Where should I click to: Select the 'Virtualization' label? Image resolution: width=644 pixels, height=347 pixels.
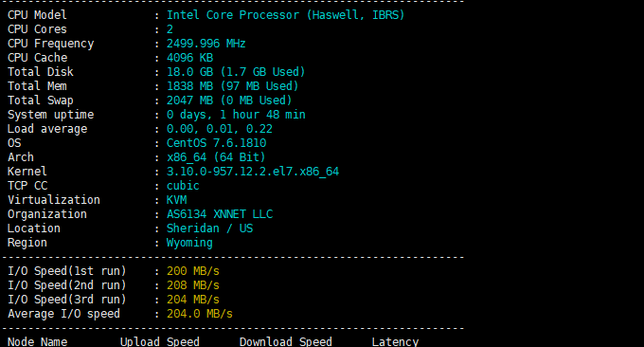(x=54, y=200)
